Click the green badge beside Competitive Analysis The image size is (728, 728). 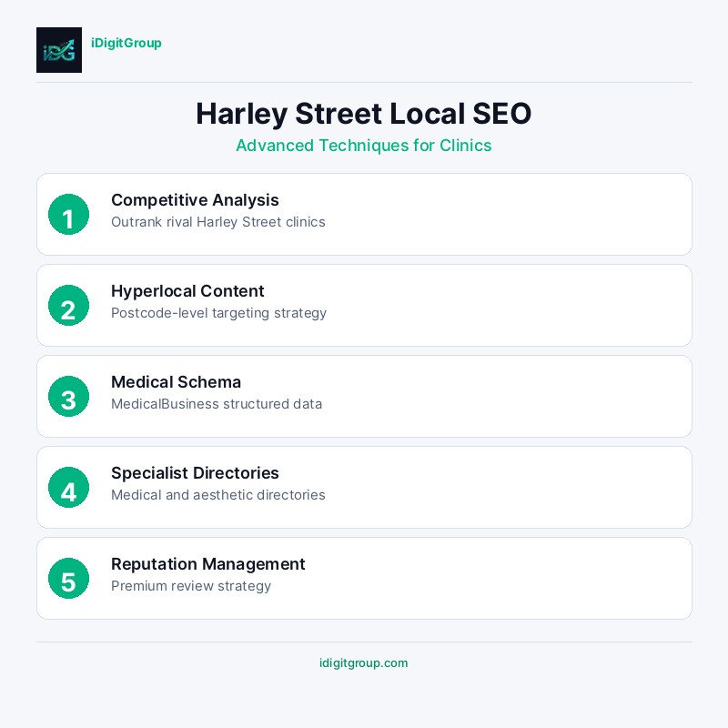68,215
